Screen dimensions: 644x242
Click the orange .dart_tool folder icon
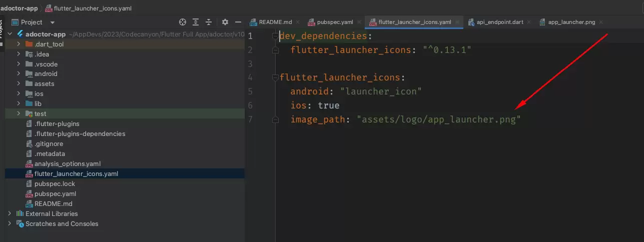(x=29, y=44)
